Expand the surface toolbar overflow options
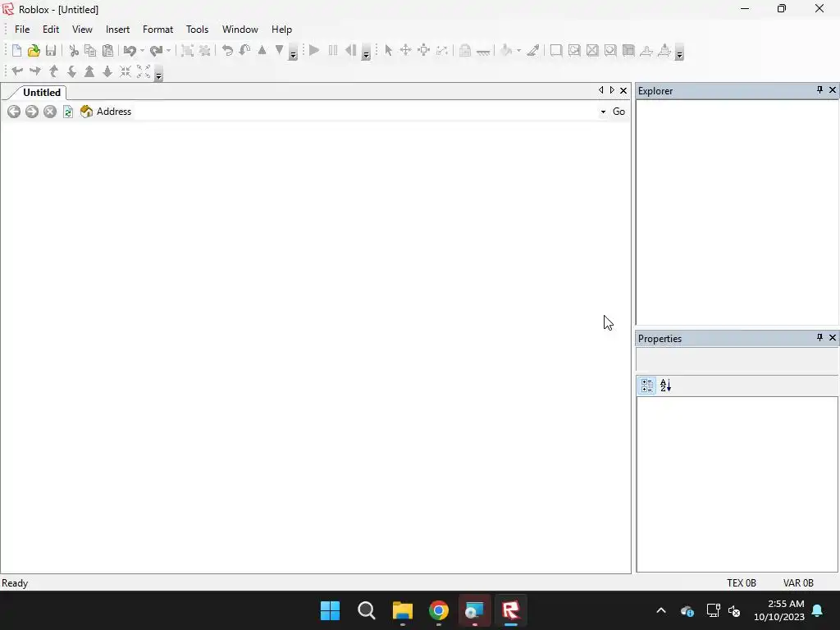 click(x=679, y=52)
